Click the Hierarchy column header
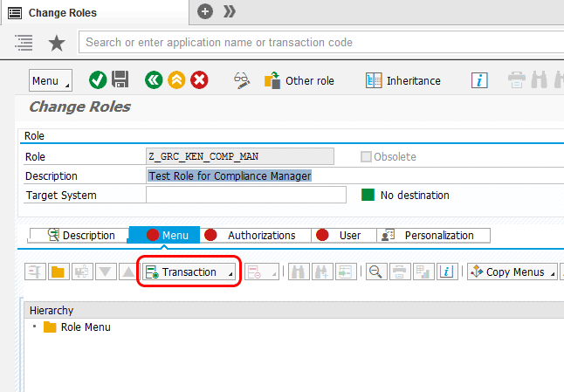 [x=294, y=310]
